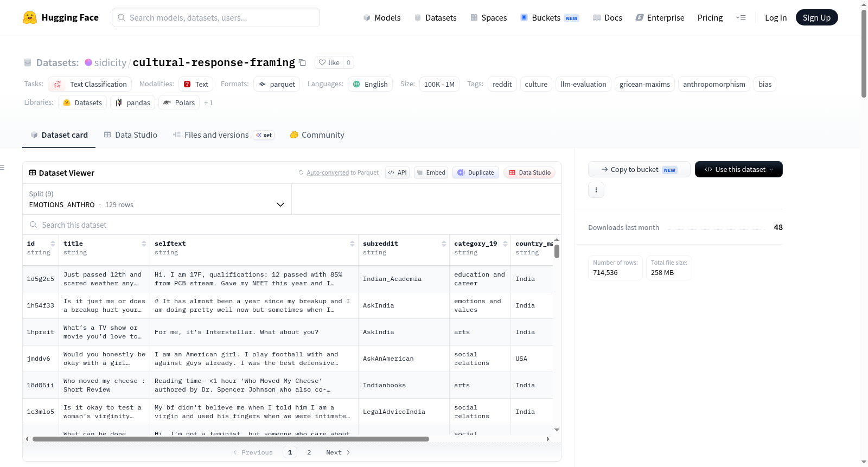Click Copy to bucket button
This screenshot has height=467, width=868.
point(639,169)
